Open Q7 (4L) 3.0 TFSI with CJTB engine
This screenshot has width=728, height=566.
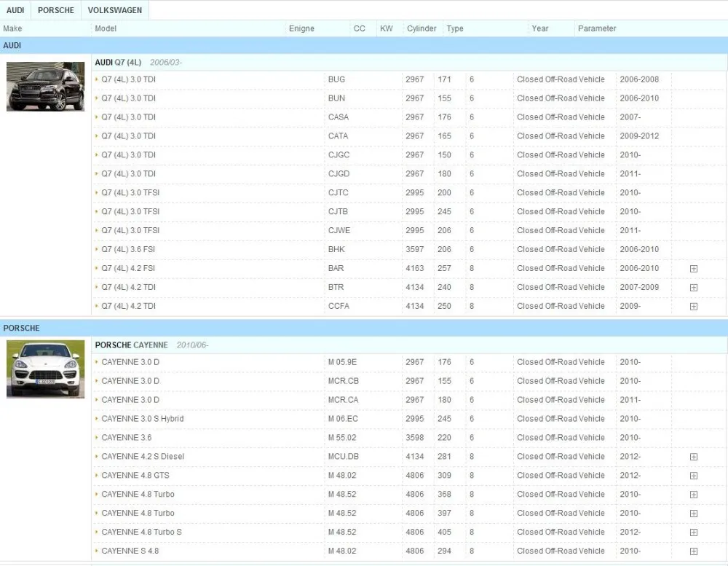130,211
